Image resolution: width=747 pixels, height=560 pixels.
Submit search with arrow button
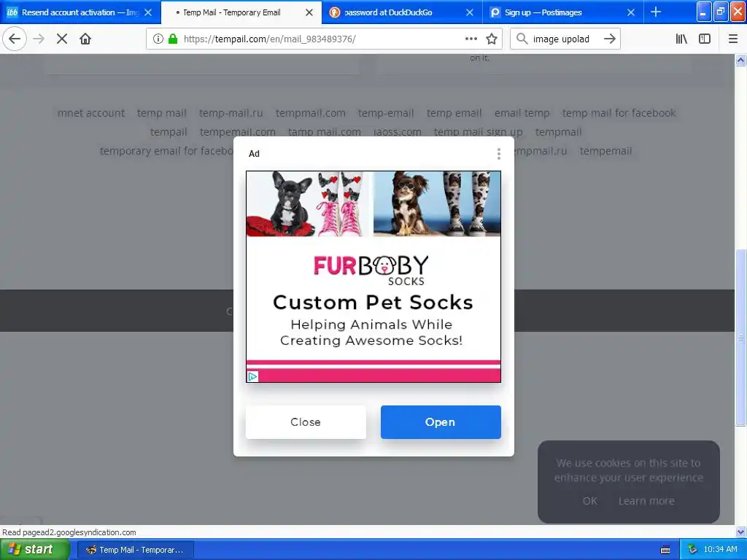(610, 39)
